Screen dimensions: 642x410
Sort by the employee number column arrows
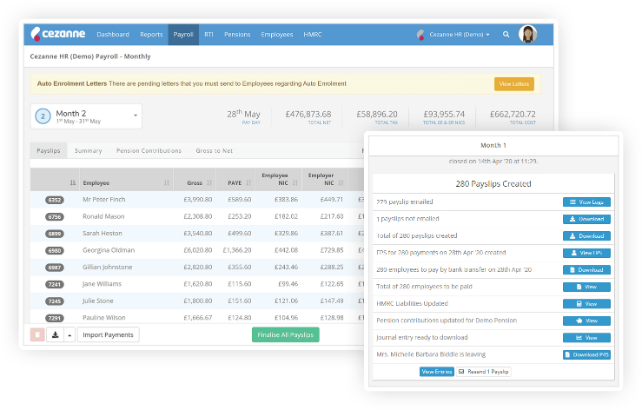pos(73,183)
